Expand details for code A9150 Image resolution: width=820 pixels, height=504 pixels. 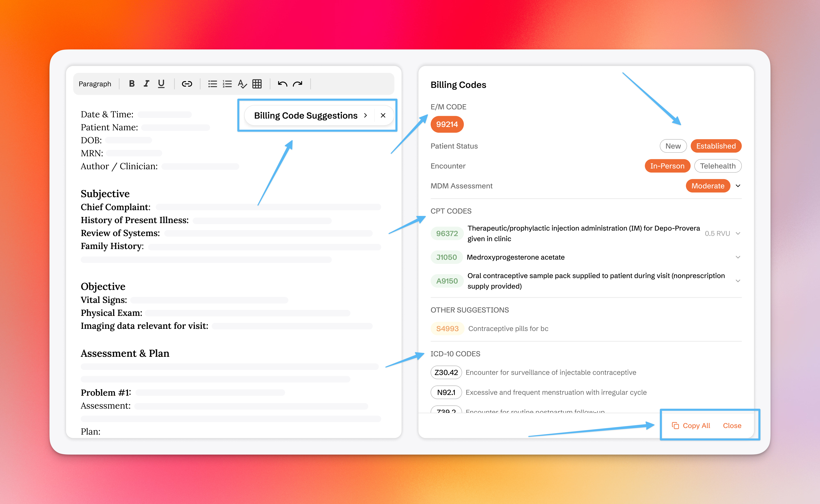(x=738, y=281)
